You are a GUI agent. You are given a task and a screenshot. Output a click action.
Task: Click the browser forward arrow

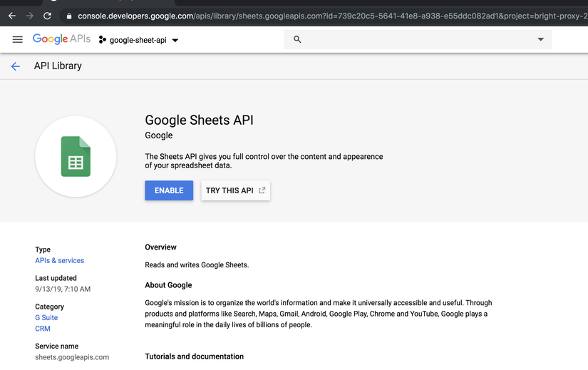pyautogui.click(x=29, y=16)
